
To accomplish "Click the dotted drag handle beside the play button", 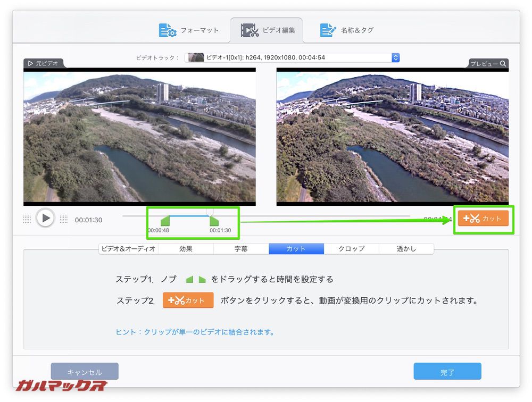I will click(27, 218).
